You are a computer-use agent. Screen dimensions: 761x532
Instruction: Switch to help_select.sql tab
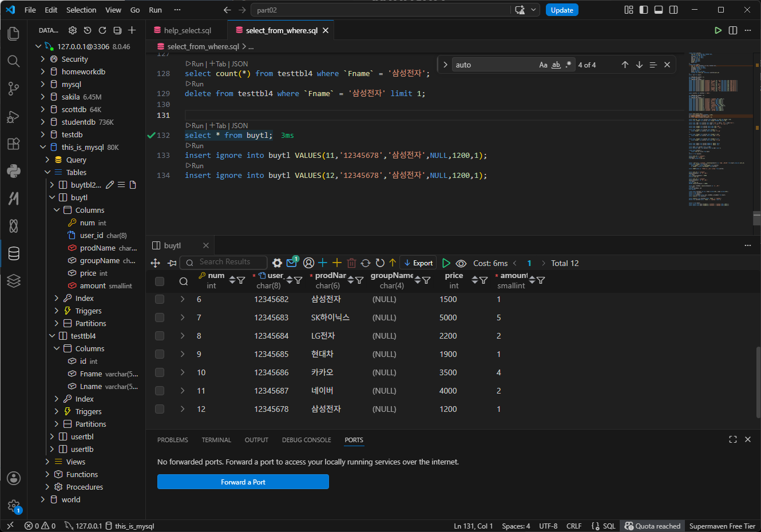[187, 30]
